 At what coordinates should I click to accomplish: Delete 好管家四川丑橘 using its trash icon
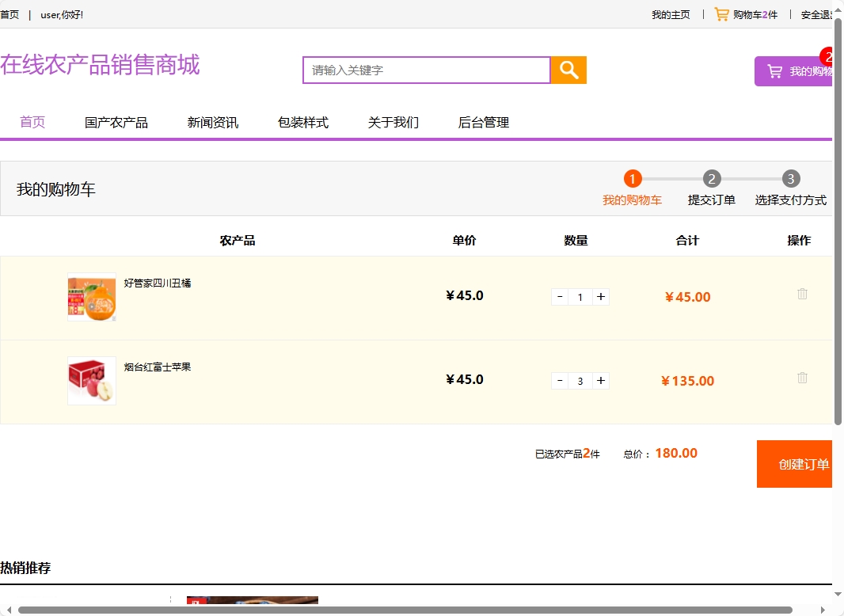click(x=802, y=294)
